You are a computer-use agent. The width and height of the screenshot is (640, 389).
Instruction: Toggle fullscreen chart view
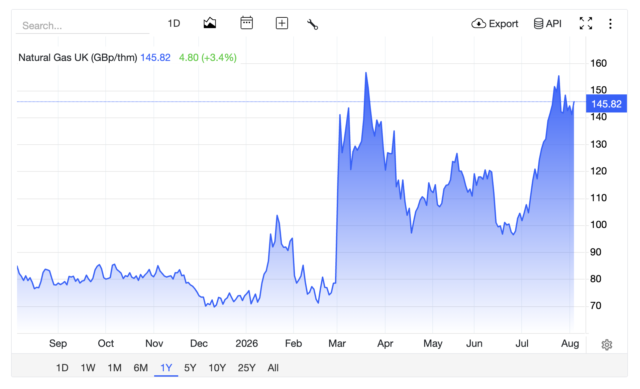(586, 23)
